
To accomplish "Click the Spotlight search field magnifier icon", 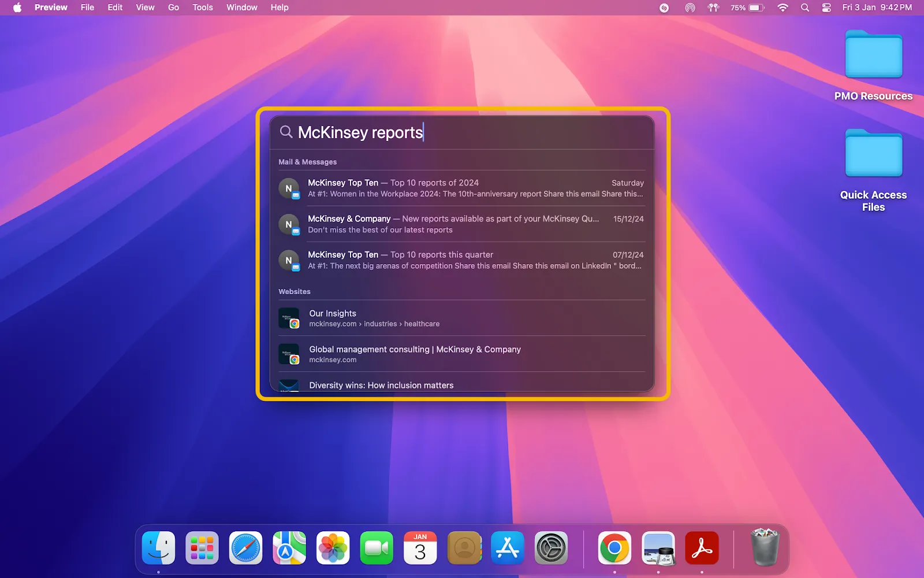I will (x=286, y=132).
